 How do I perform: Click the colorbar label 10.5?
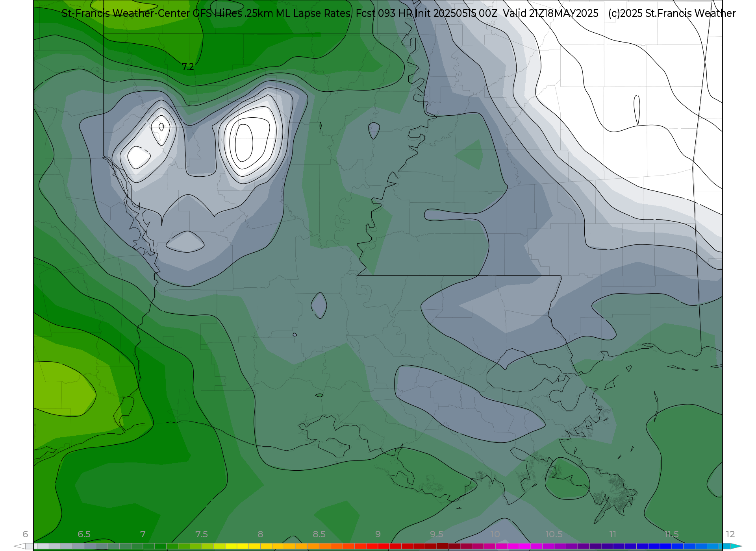click(x=554, y=534)
